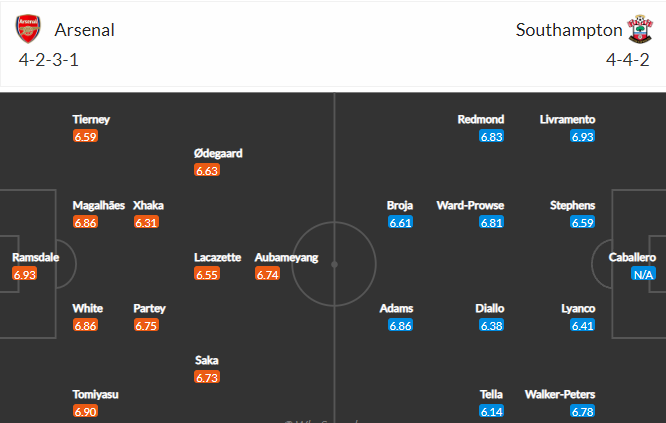Screen dimensions: 666x423
Task: Open the Southampton team name link
Action: point(568,30)
